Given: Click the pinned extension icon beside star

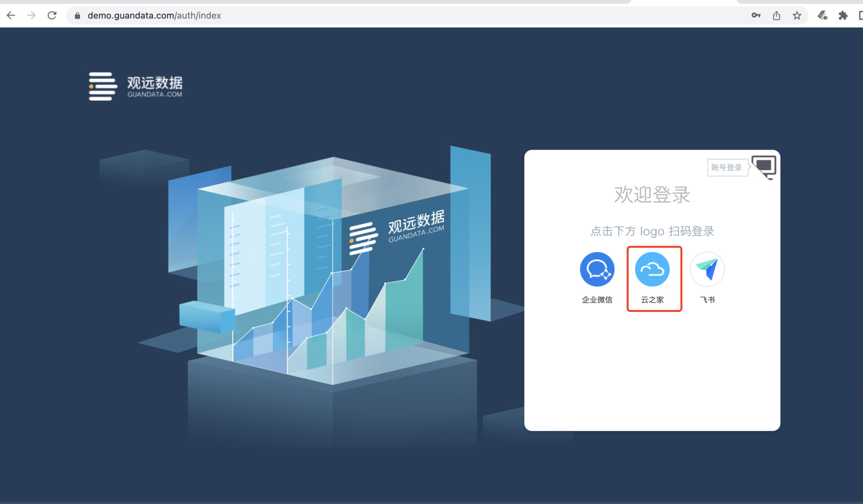Looking at the screenshot, I should pyautogui.click(x=822, y=16).
